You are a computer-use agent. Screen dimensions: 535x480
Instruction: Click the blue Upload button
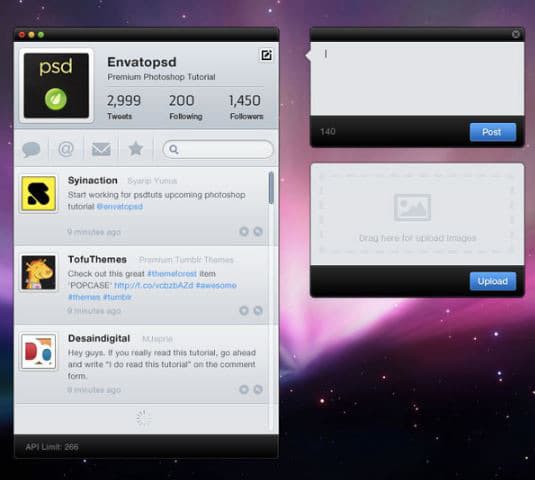coord(493,281)
